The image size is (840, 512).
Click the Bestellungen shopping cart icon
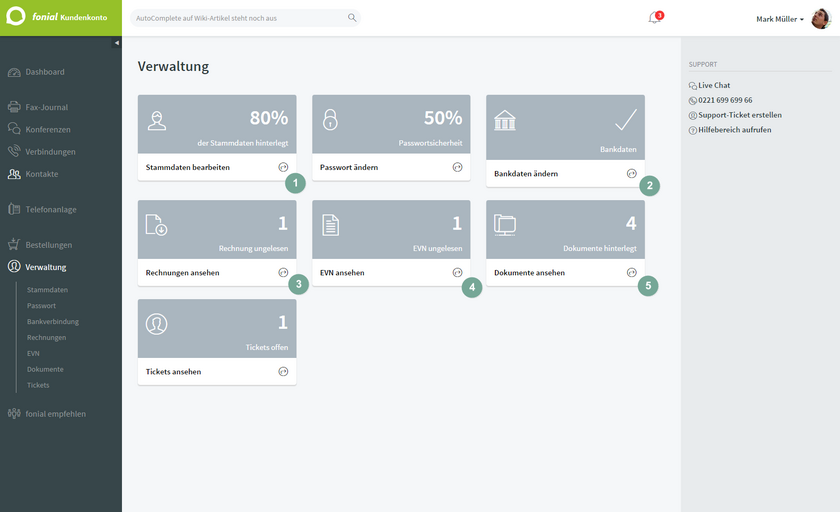[14, 244]
